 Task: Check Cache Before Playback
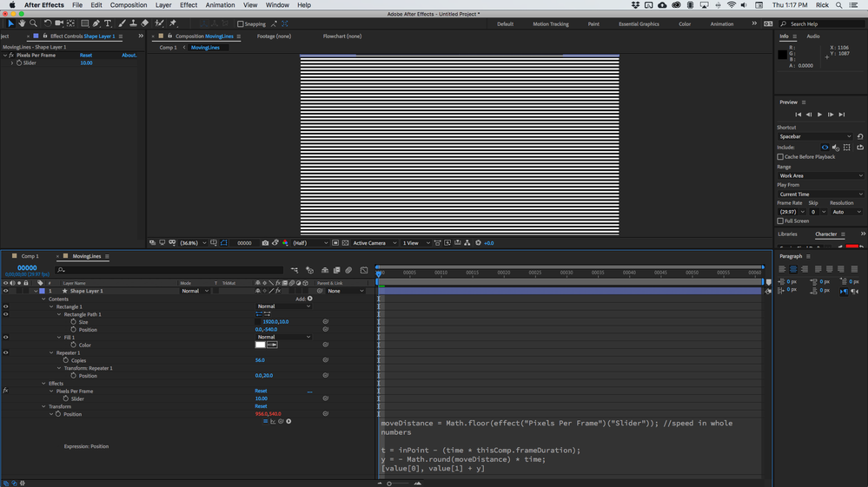pyautogui.click(x=780, y=157)
